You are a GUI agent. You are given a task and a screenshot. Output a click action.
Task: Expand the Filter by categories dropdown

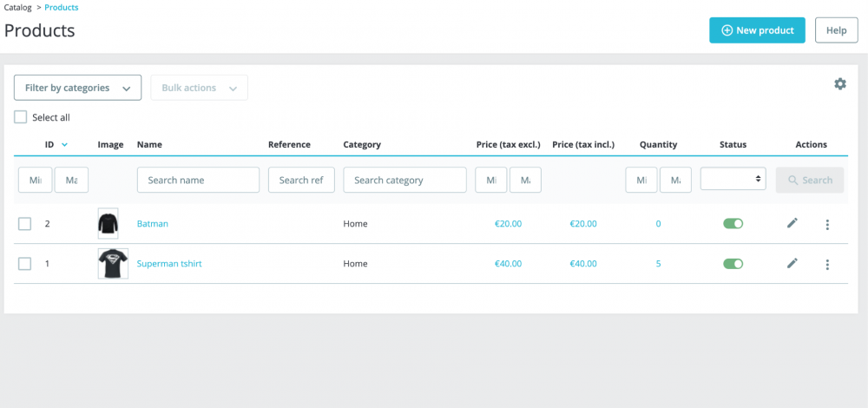click(77, 88)
